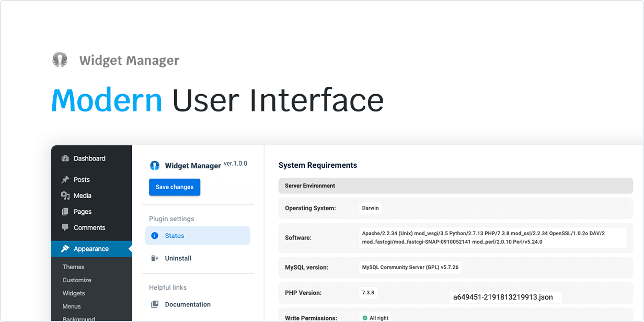Screen dimensions: 644x322
Task: Open Media via its library icon
Action: click(65, 195)
